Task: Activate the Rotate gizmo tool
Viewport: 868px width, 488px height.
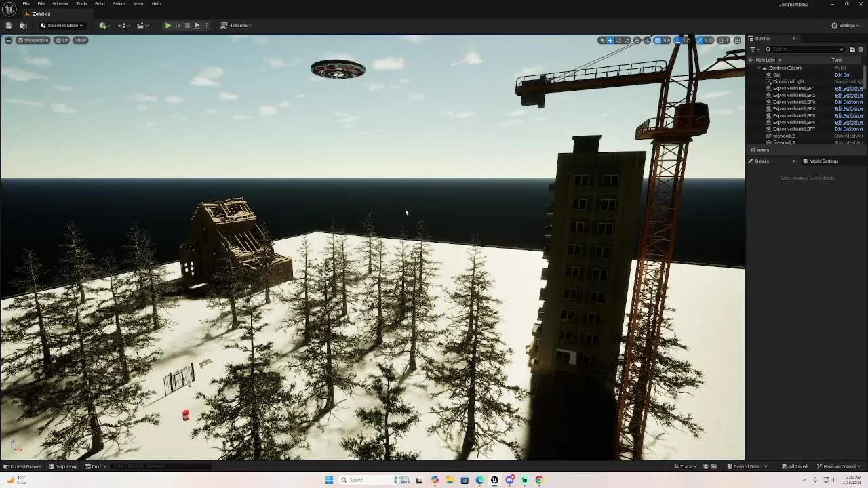Action: (618, 40)
